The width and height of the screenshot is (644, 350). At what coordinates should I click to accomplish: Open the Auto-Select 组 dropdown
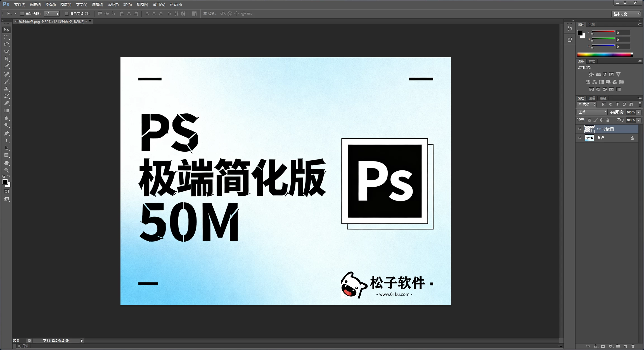[52, 14]
